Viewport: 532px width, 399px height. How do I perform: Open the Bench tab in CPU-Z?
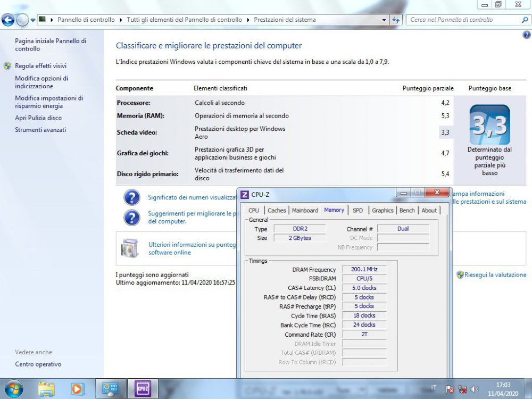coord(407,210)
